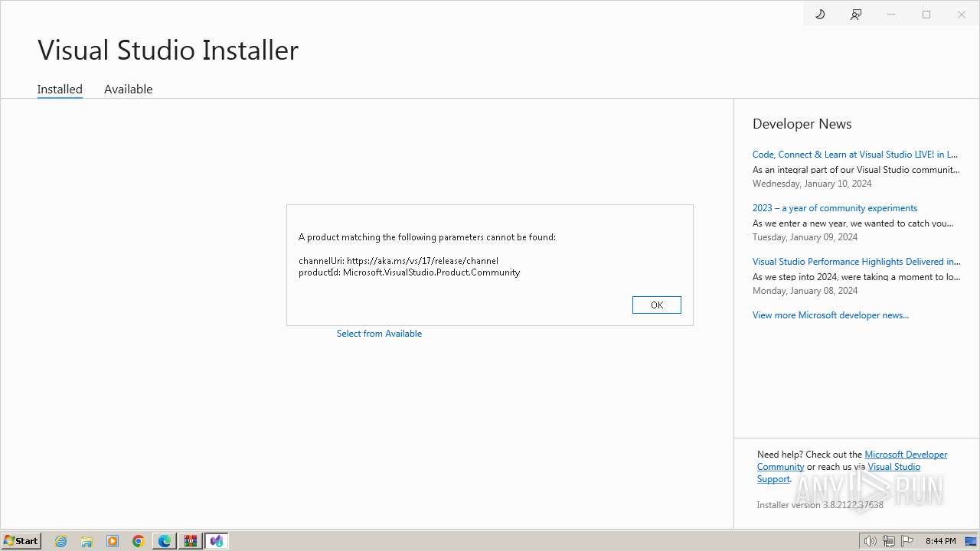The width and height of the screenshot is (980, 551).
Task: Minimize the Visual Studio Installer window
Action: tap(891, 15)
